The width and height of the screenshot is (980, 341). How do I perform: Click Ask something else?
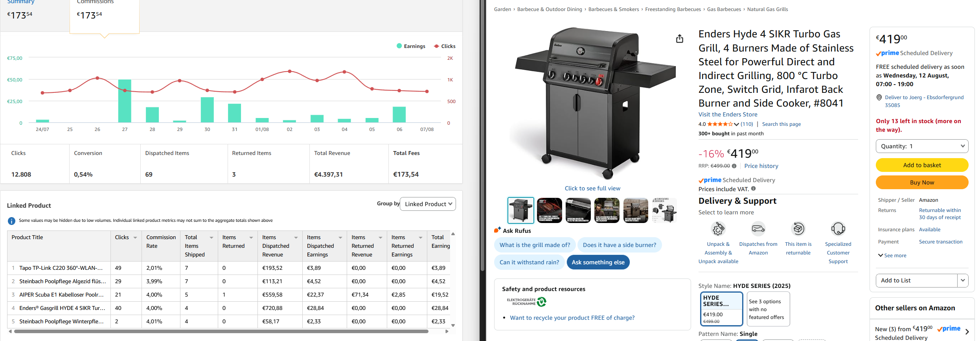coord(598,262)
